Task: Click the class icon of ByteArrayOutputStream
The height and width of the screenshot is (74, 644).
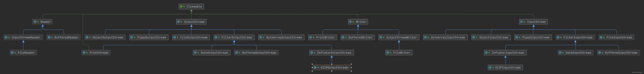Action: tap(261, 37)
